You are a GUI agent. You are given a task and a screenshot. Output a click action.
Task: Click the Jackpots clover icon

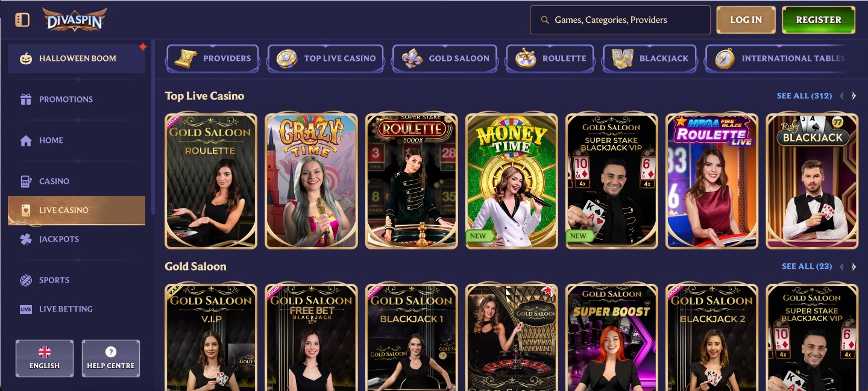26,239
